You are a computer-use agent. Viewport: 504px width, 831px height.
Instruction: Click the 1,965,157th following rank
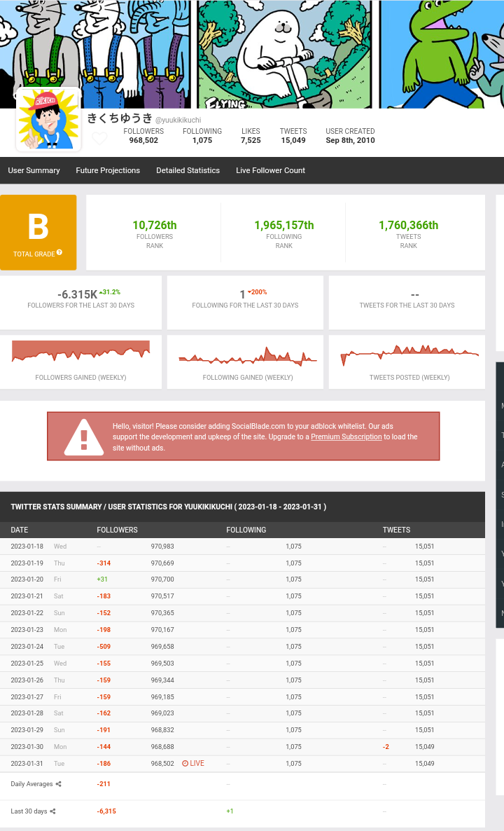(284, 225)
